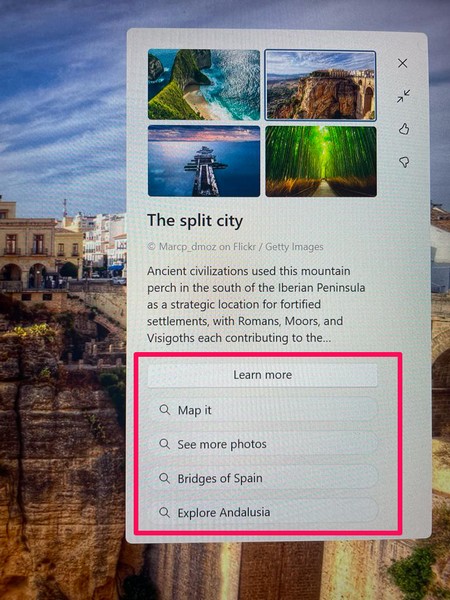Open the Bridges of Spain suggestion
This screenshot has height=600, width=450.
(x=263, y=478)
